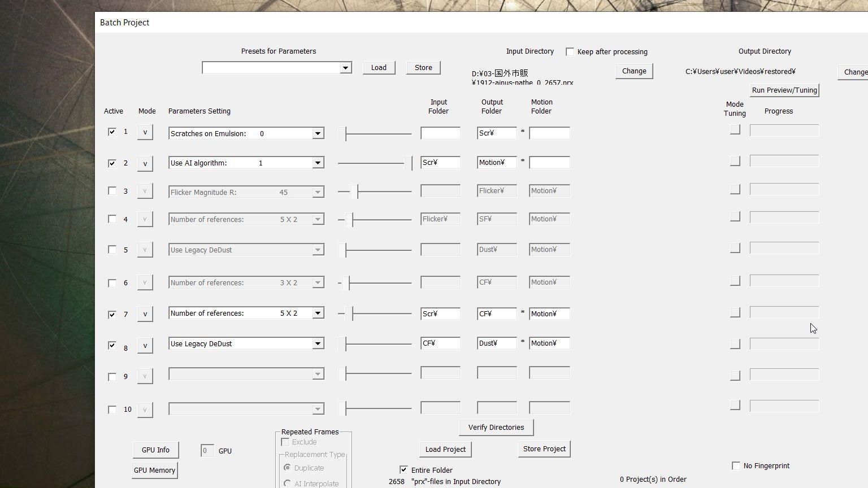The image size is (868, 488).
Task: Enable Keep after processing checkbox
Action: tap(570, 51)
